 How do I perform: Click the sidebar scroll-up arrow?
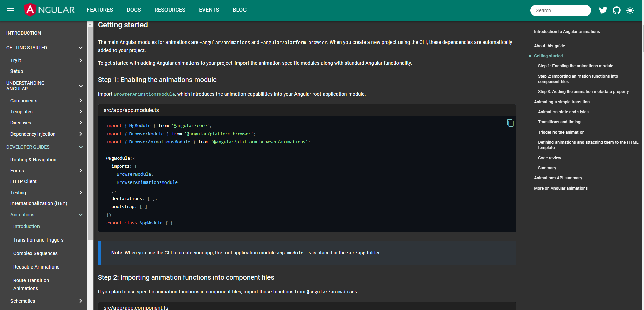pos(90,24)
